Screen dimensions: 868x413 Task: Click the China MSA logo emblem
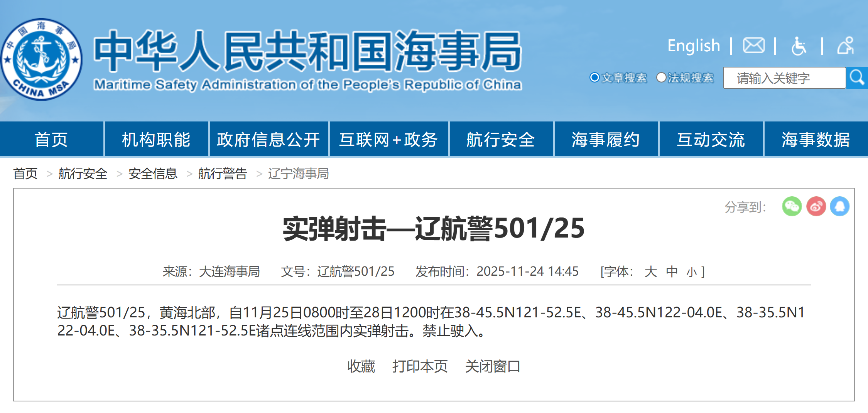coord(42,60)
